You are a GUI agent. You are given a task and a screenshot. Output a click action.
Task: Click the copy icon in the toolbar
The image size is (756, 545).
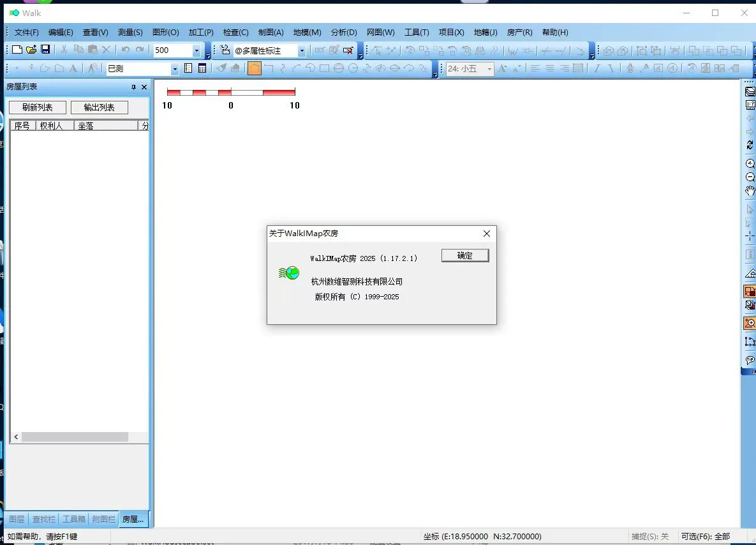pos(78,50)
